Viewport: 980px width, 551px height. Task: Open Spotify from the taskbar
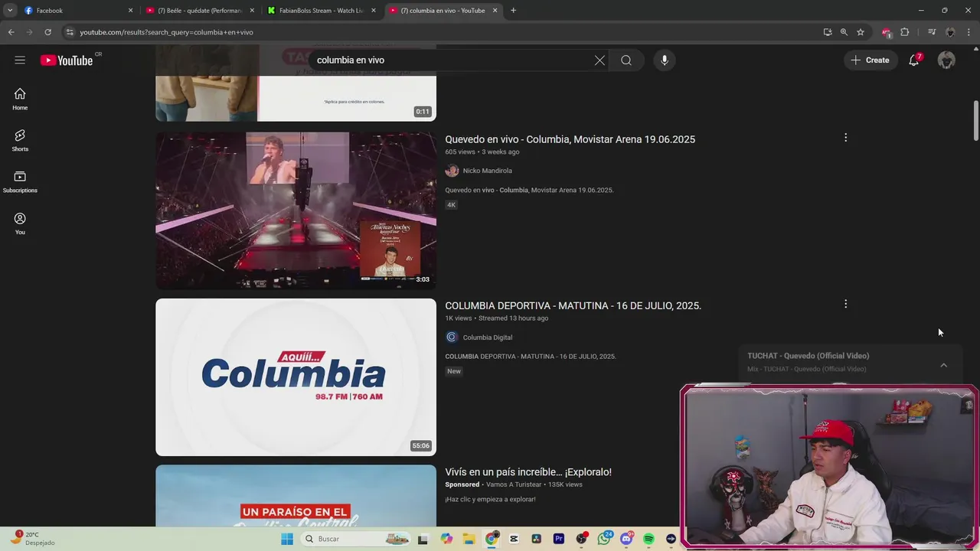pos(648,539)
